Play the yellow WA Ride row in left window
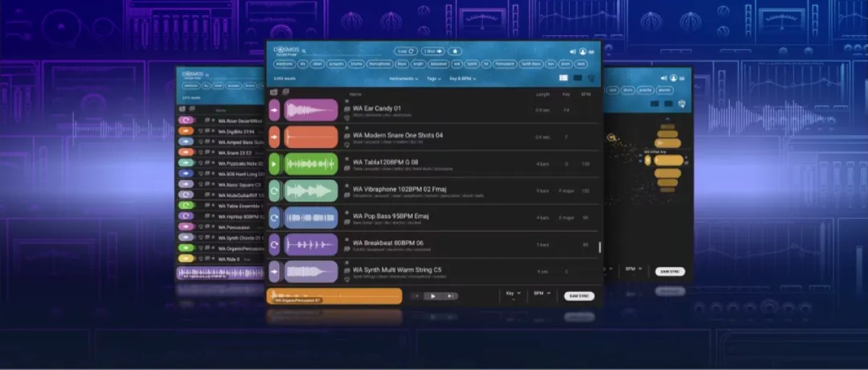Image resolution: width=868 pixels, height=370 pixels. [x=186, y=258]
